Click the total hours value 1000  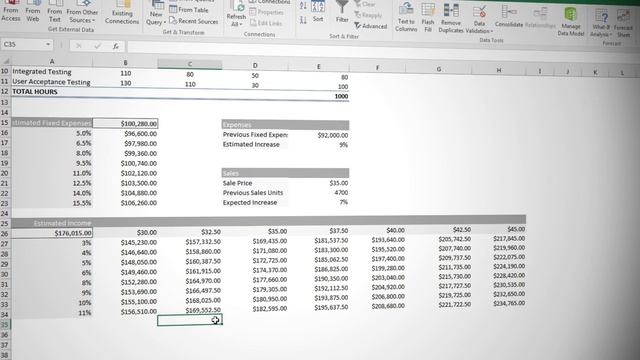click(318, 96)
